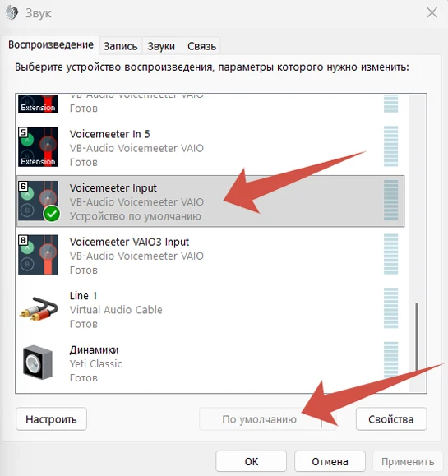The width and height of the screenshot is (448, 476).
Task: Click the Звук speaker icon in title bar
Action: pyautogui.click(x=12, y=13)
